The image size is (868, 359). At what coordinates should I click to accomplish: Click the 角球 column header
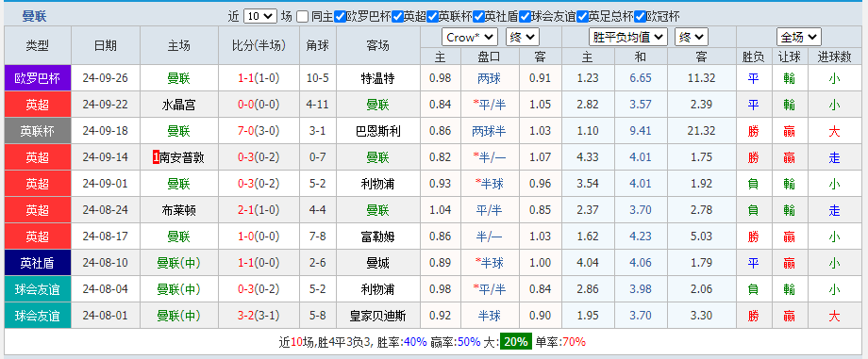tap(318, 45)
